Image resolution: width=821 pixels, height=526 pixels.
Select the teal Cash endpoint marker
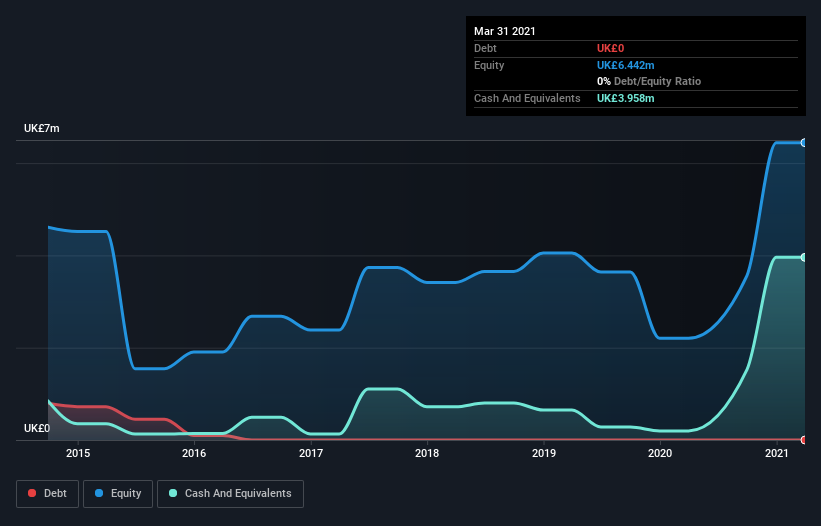(x=804, y=257)
